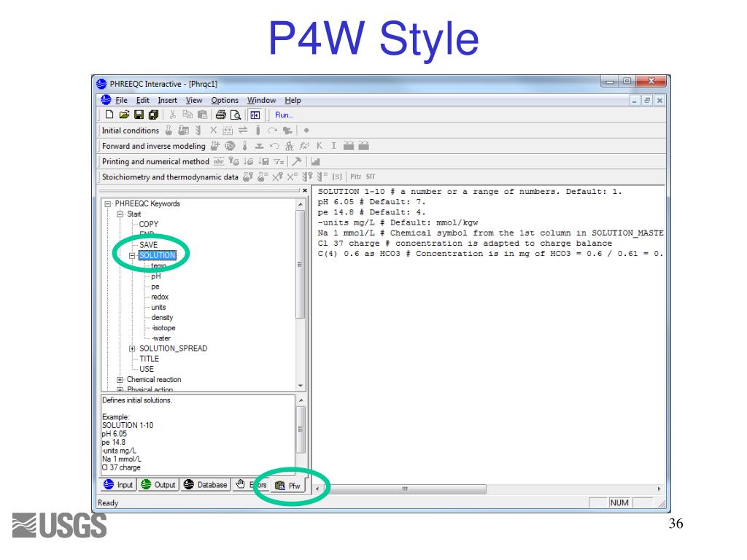This screenshot has height=560, width=747.
Task: Open the File menu
Action: [122, 101]
